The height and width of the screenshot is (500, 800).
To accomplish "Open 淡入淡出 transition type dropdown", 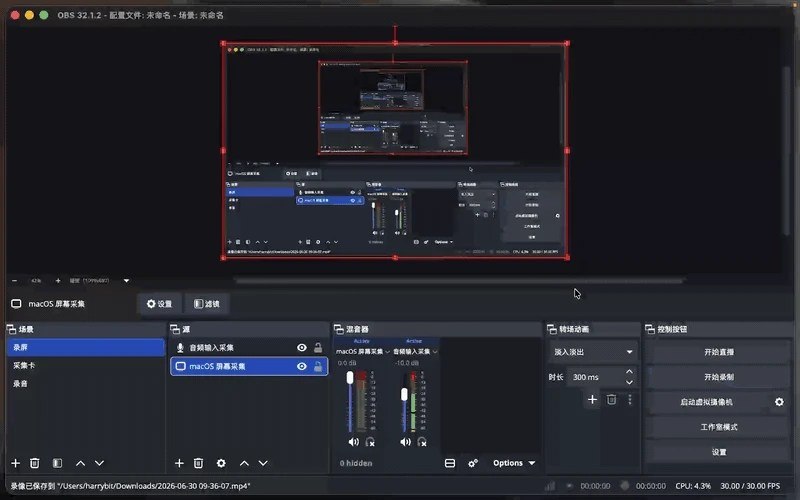I will (x=593, y=352).
